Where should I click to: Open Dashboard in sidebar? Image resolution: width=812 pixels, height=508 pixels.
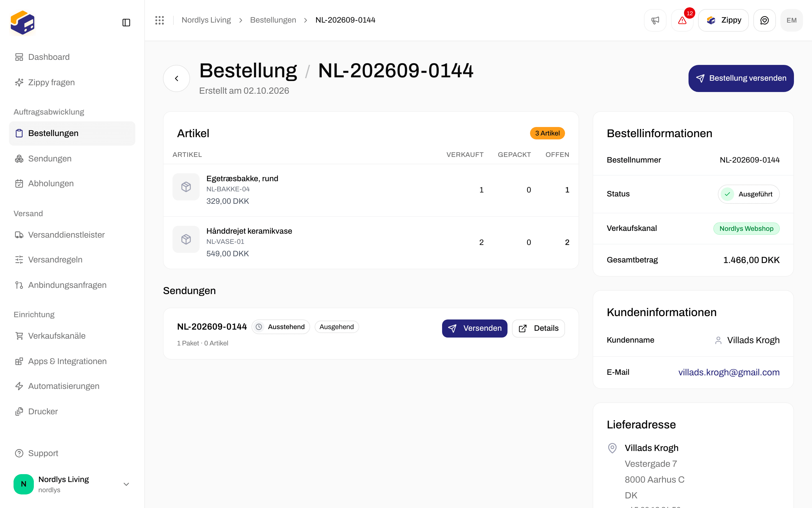click(x=72, y=57)
